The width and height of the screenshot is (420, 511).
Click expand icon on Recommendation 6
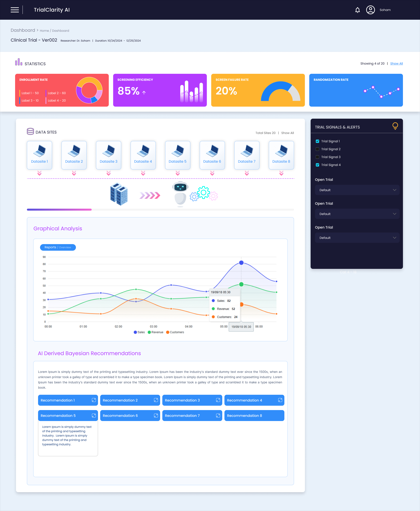coord(156,415)
